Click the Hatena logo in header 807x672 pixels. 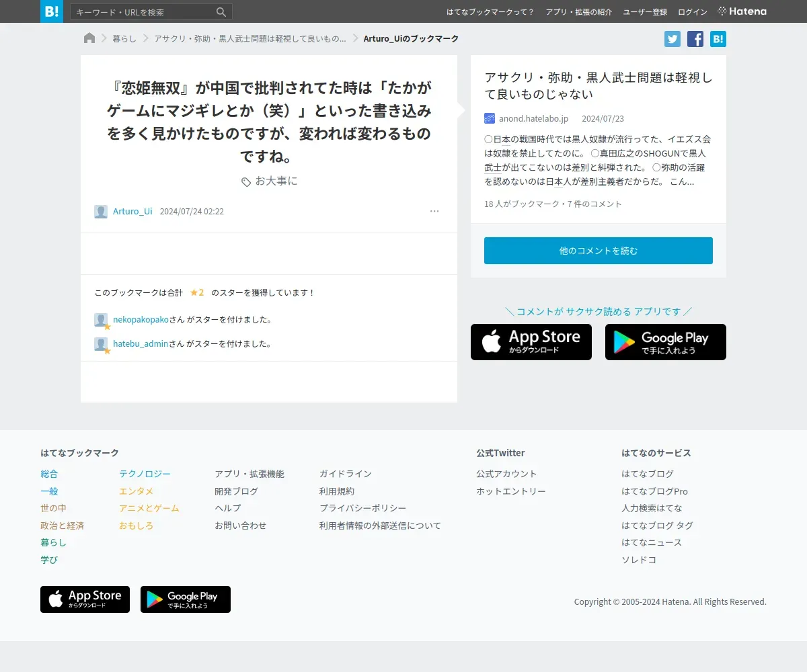742,11
